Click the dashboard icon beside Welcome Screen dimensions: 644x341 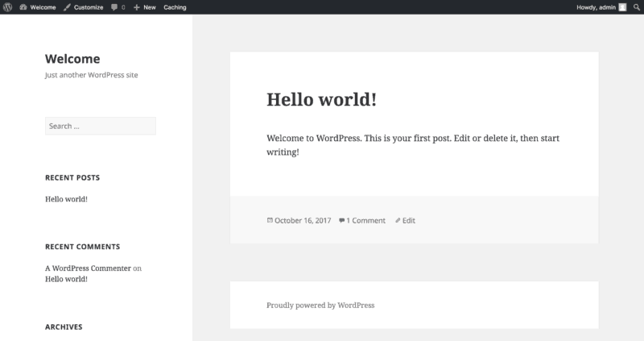click(x=23, y=7)
